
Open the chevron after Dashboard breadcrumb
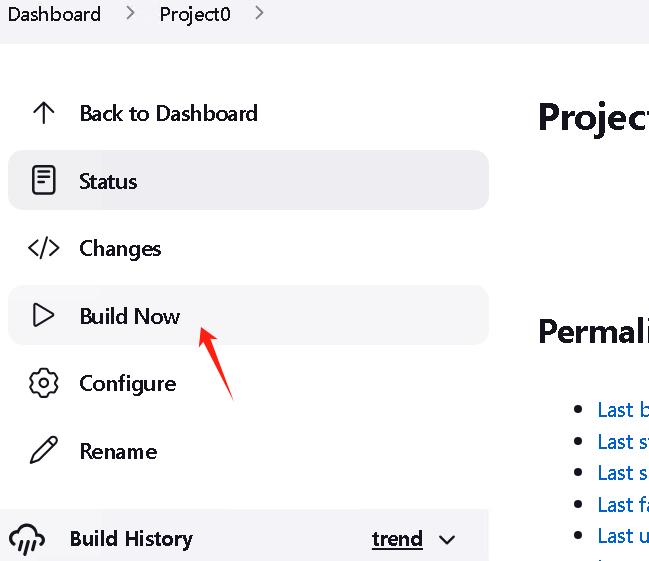pyautogui.click(x=130, y=13)
